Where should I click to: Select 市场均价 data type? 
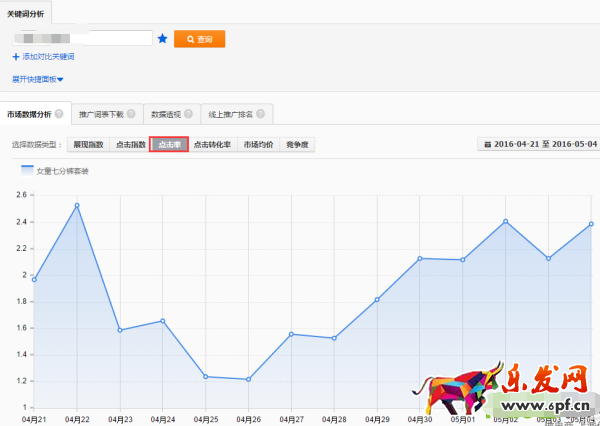click(259, 144)
